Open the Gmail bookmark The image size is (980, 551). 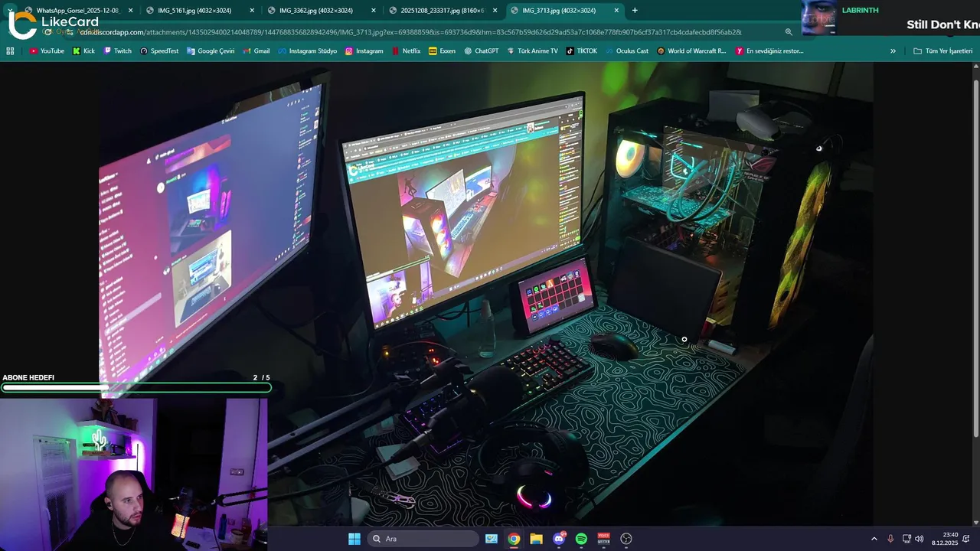pyautogui.click(x=256, y=51)
